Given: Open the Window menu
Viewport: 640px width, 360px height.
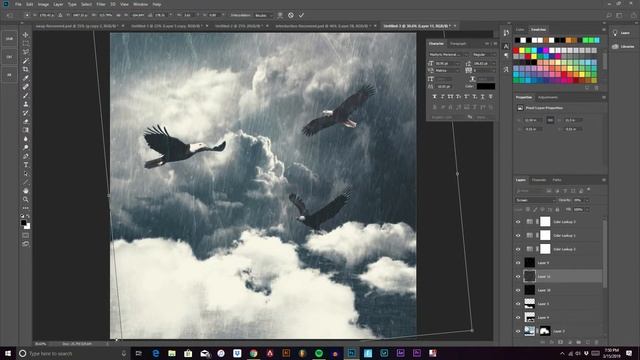Looking at the screenshot, I should click(x=140, y=4).
